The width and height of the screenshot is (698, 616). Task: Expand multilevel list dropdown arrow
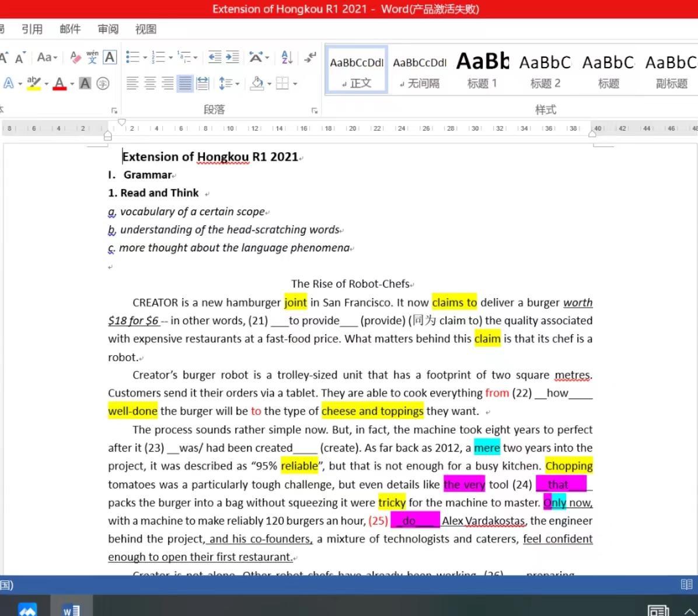[196, 57]
